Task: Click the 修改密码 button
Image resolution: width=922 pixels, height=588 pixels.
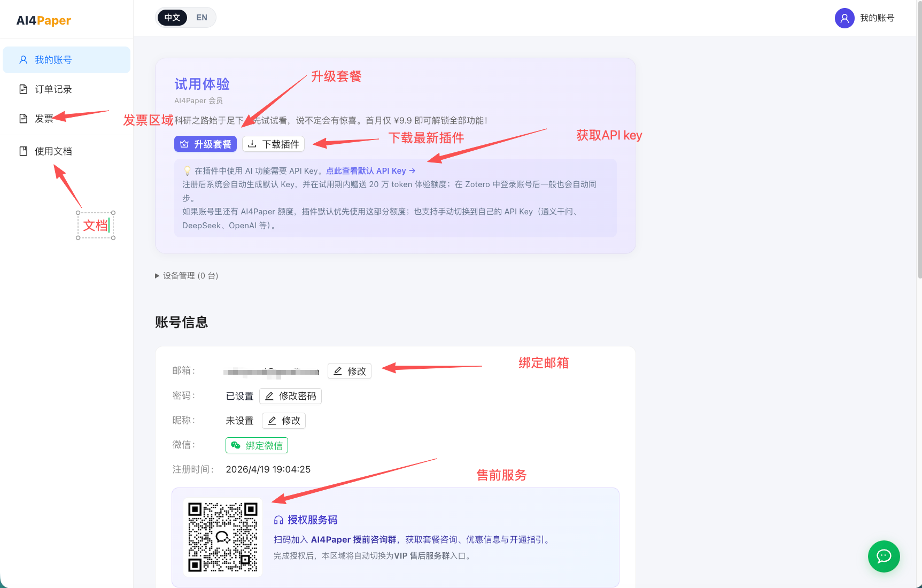Action: tap(290, 396)
